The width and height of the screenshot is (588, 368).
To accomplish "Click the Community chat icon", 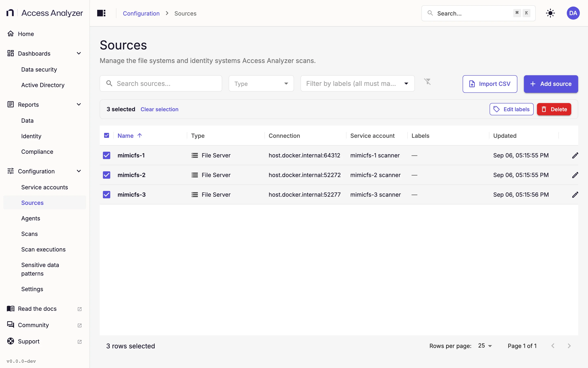I will pyautogui.click(x=10, y=325).
